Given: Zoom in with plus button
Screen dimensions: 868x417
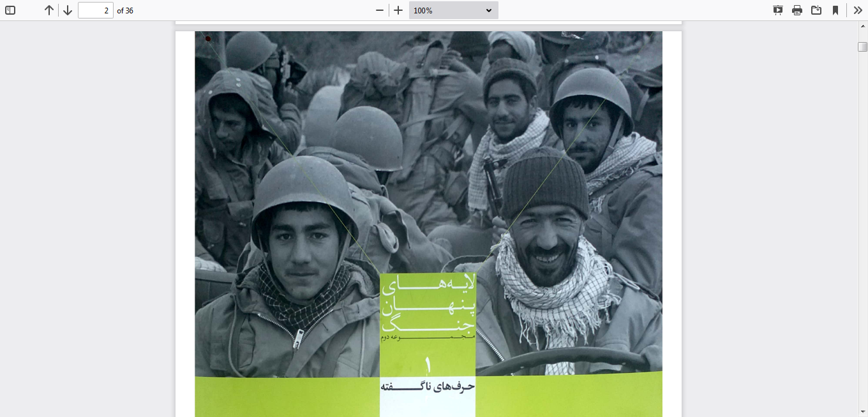Looking at the screenshot, I should [x=398, y=10].
